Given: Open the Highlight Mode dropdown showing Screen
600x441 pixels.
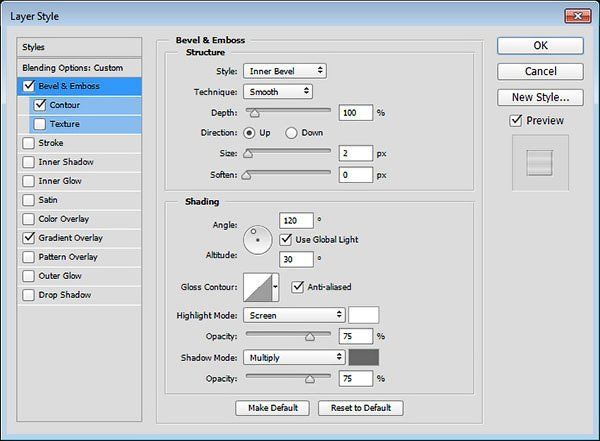Looking at the screenshot, I should click(x=294, y=315).
